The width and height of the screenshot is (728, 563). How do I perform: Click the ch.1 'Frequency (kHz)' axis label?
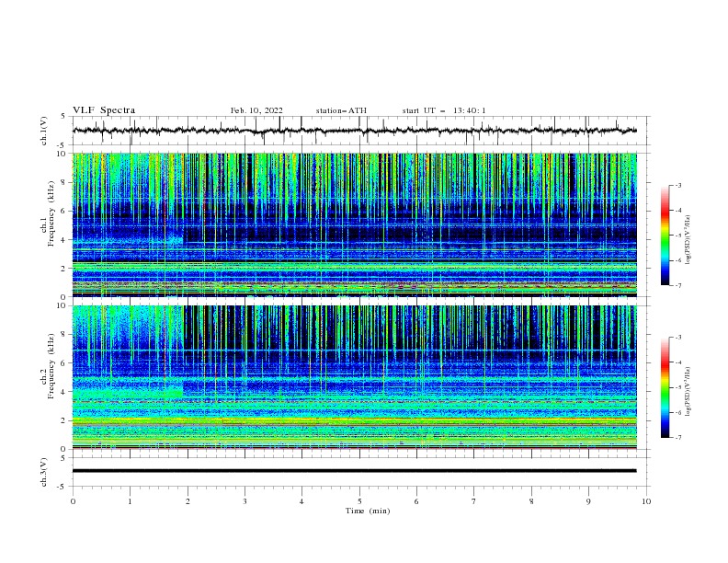[51, 213]
